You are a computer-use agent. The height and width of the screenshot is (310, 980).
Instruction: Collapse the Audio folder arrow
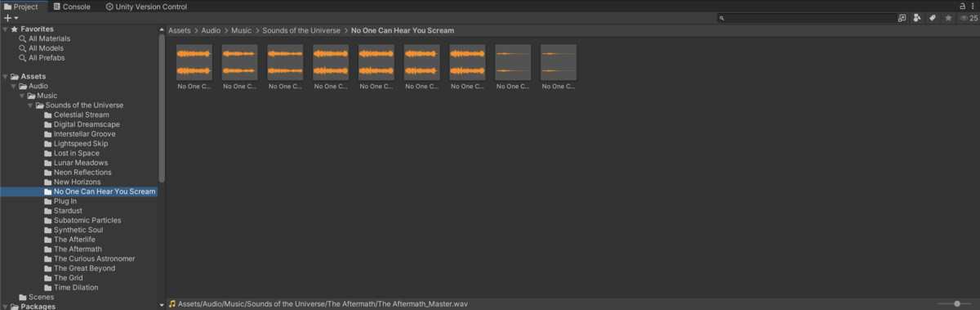click(x=13, y=86)
